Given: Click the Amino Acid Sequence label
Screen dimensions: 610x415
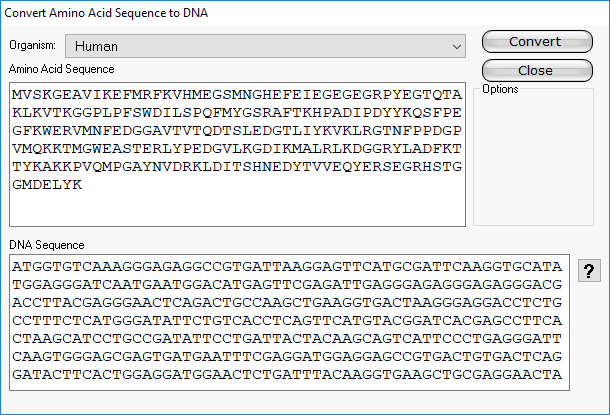Looking at the screenshot, I should point(62,69).
